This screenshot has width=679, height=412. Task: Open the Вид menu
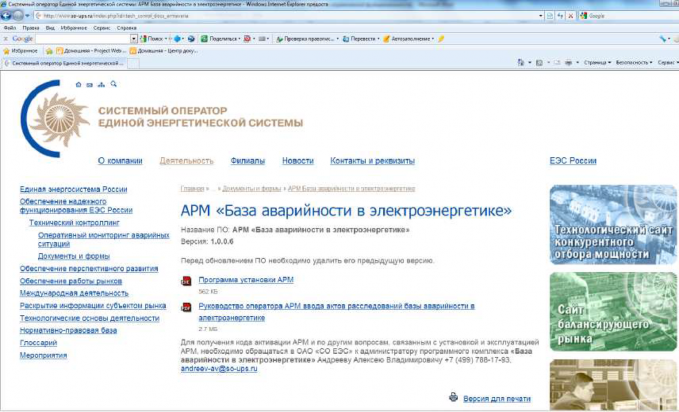click(50, 28)
